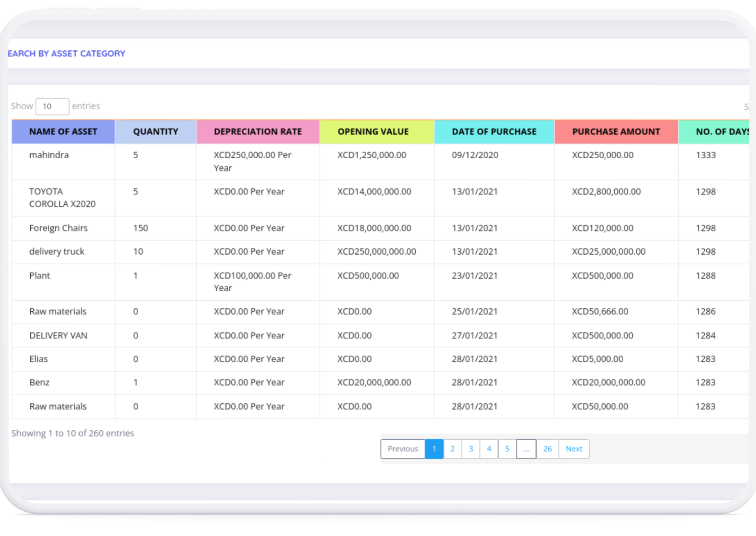Sort by Depreciation Rate column header
756x536 pixels.
(x=257, y=132)
